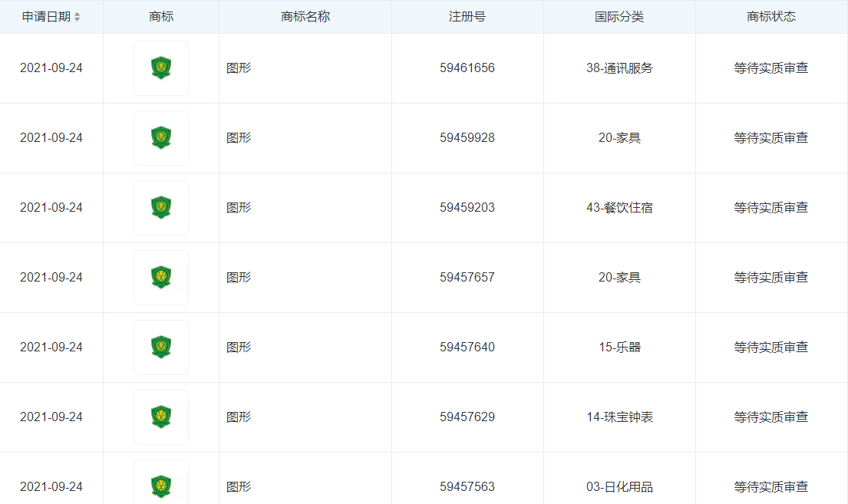Select registration number 59461656
This screenshot has height=504, width=848.
pos(467,68)
